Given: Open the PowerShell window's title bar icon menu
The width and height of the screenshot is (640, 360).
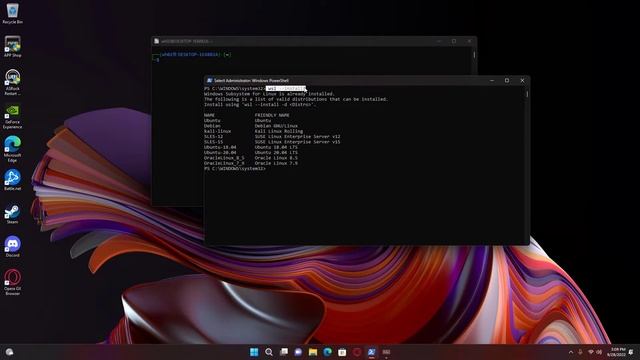Looking at the screenshot, I should pyautogui.click(x=209, y=80).
